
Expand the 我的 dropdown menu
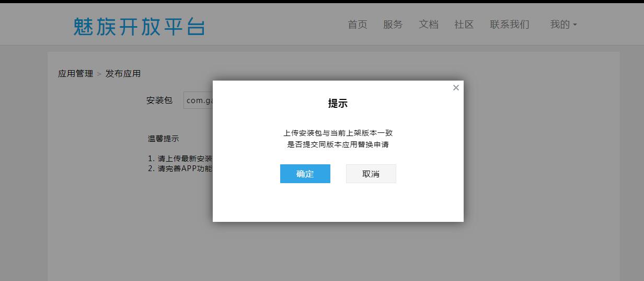tap(563, 25)
